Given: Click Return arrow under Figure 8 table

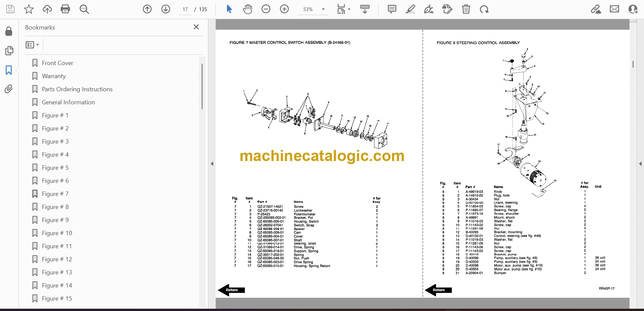Looking at the screenshot, I should [x=438, y=290].
